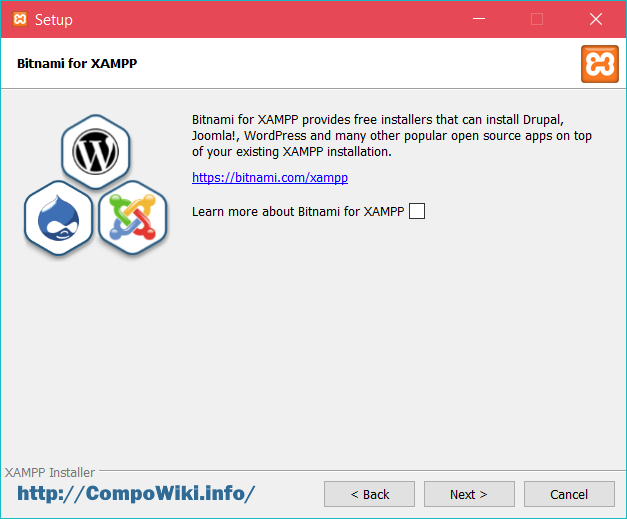Click the small XAMPP icon in title bar
627x519 pixels.
[x=18, y=19]
